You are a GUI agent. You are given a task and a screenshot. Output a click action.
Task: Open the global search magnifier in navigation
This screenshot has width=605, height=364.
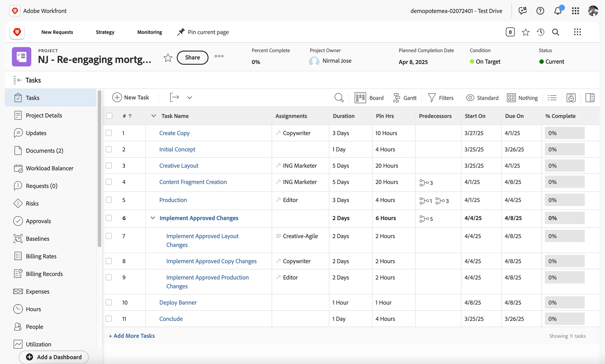(x=555, y=32)
